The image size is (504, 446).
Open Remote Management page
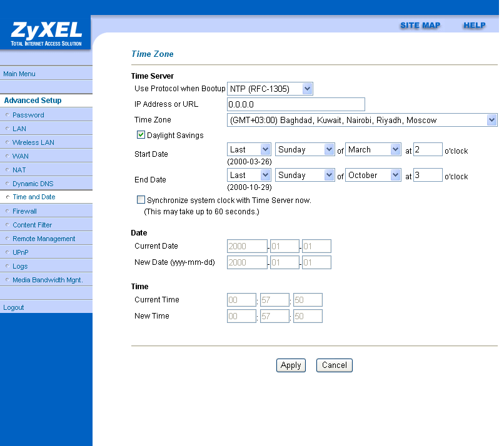click(x=44, y=239)
